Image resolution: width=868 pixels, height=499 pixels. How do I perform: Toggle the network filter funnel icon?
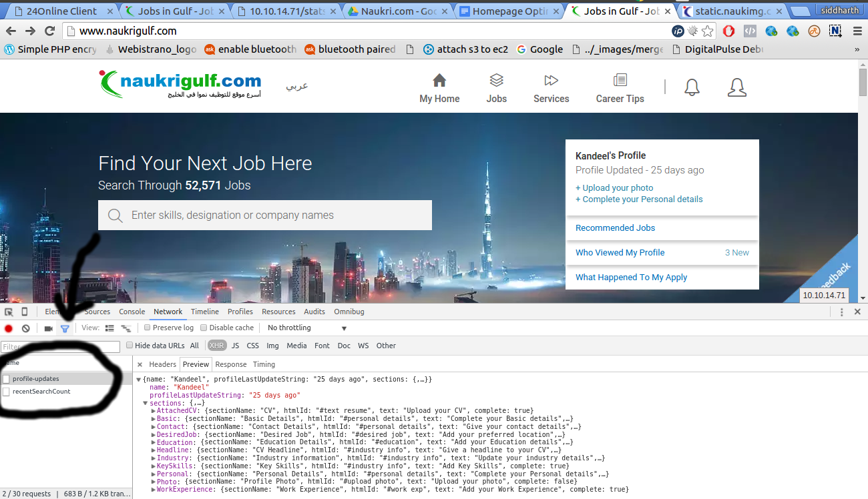click(x=65, y=328)
